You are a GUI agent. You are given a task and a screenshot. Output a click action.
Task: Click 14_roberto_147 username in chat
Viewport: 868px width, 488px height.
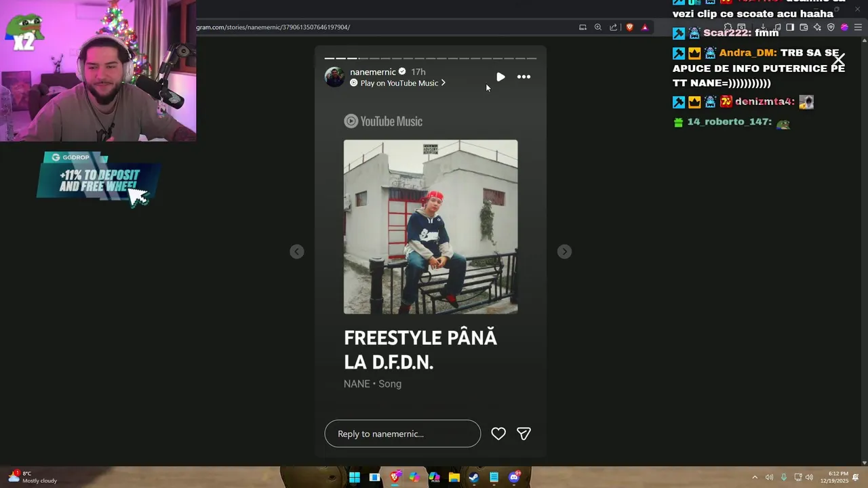coord(730,122)
